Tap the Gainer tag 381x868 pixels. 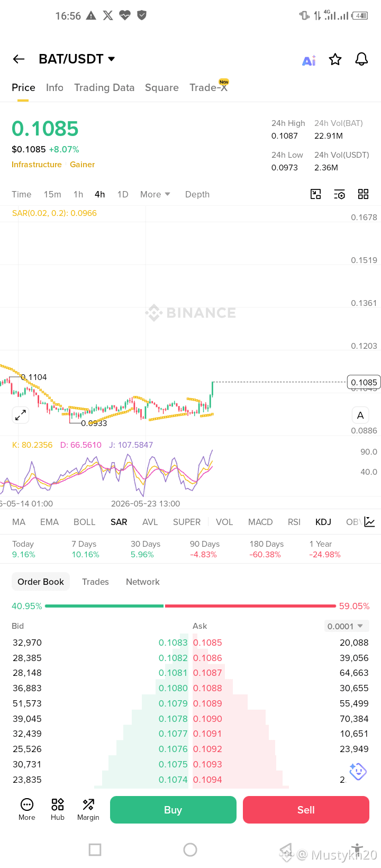point(83,165)
